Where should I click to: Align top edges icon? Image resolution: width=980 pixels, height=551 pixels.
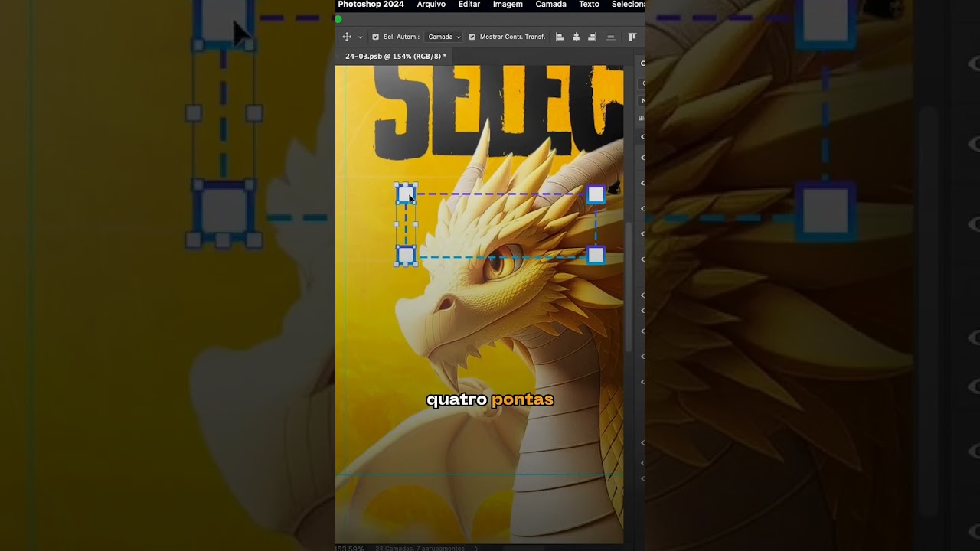pyautogui.click(x=632, y=37)
